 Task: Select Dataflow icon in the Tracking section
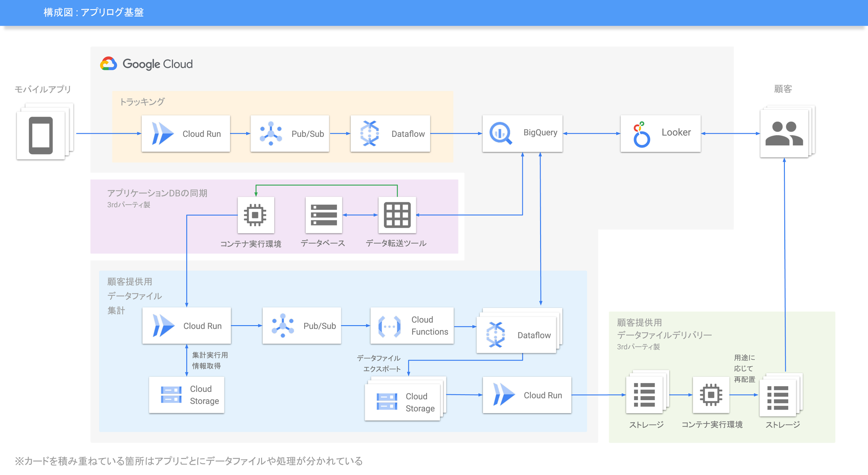pos(370,134)
